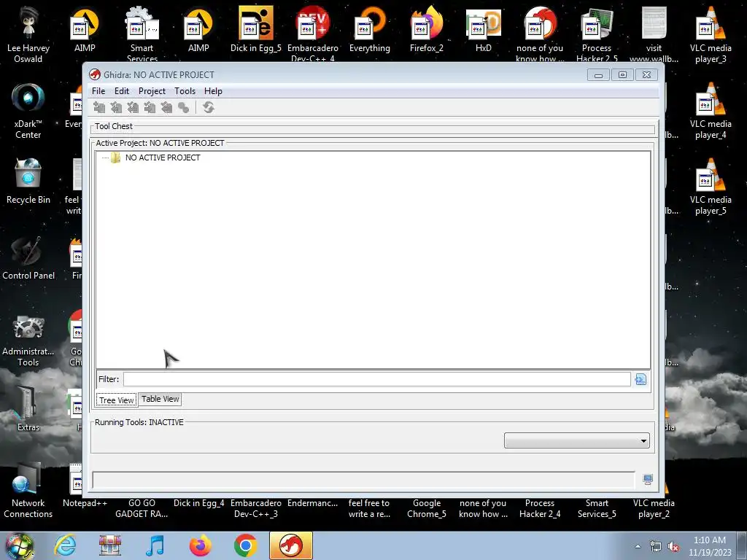The height and width of the screenshot is (560, 747).
Task: Select the Extras desktop folder icon
Action: click(28, 408)
